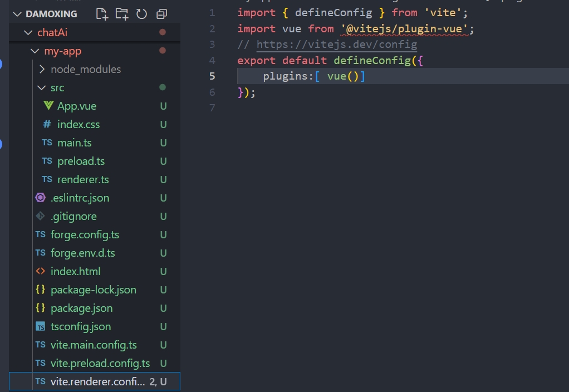Collapse the chatAi folder
The height and width of the screenshot is (392, 569).
(28, 33)
